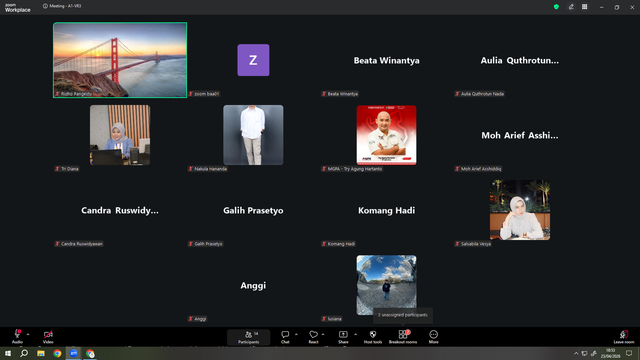Click Galih Prasetyo large name tile
The height and width of the screenshot is (360, 640).
coord(253,211)
